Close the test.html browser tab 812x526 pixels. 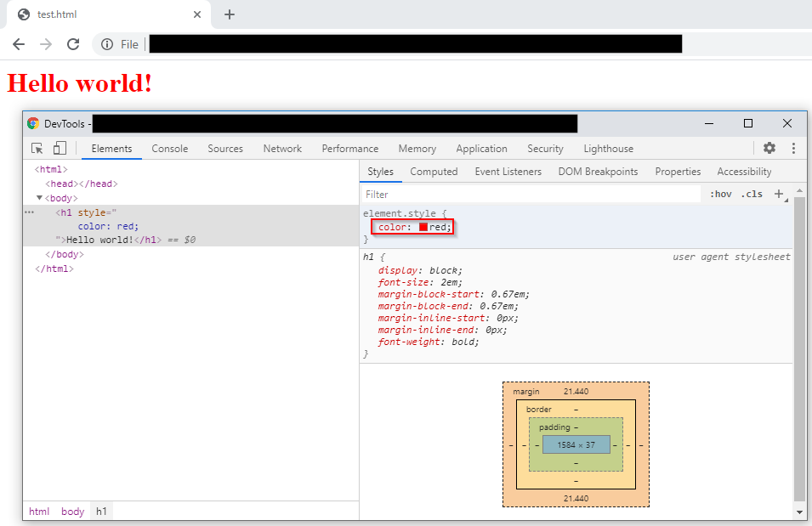(x=197, y=14)
